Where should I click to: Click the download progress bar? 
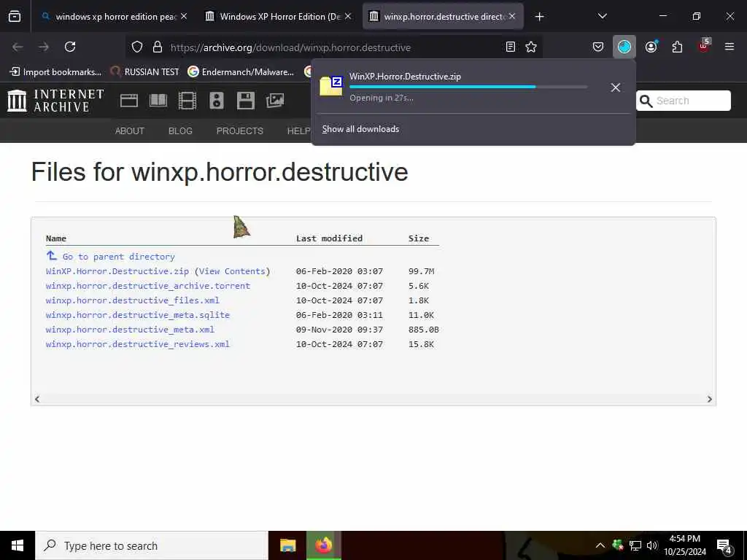click(468, 87)
